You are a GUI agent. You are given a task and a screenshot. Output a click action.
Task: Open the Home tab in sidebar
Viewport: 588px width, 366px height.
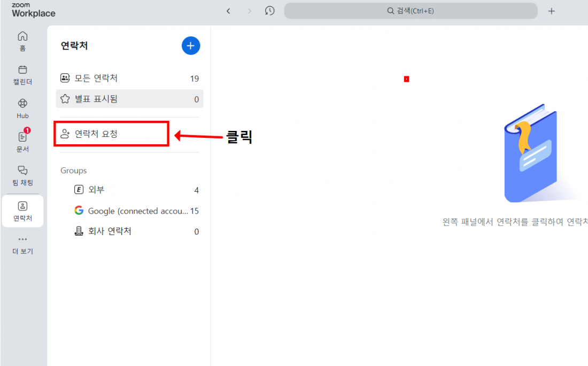tap(22, 41)
